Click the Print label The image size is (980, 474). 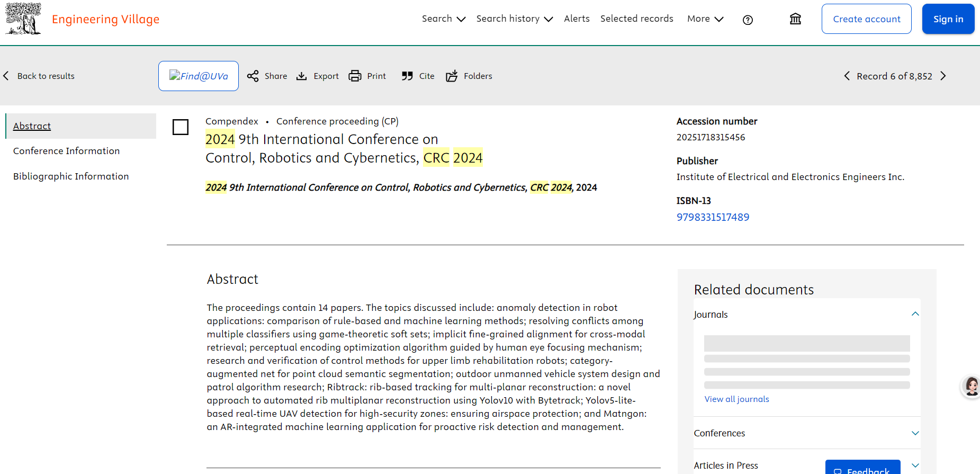tap(376, 76)
